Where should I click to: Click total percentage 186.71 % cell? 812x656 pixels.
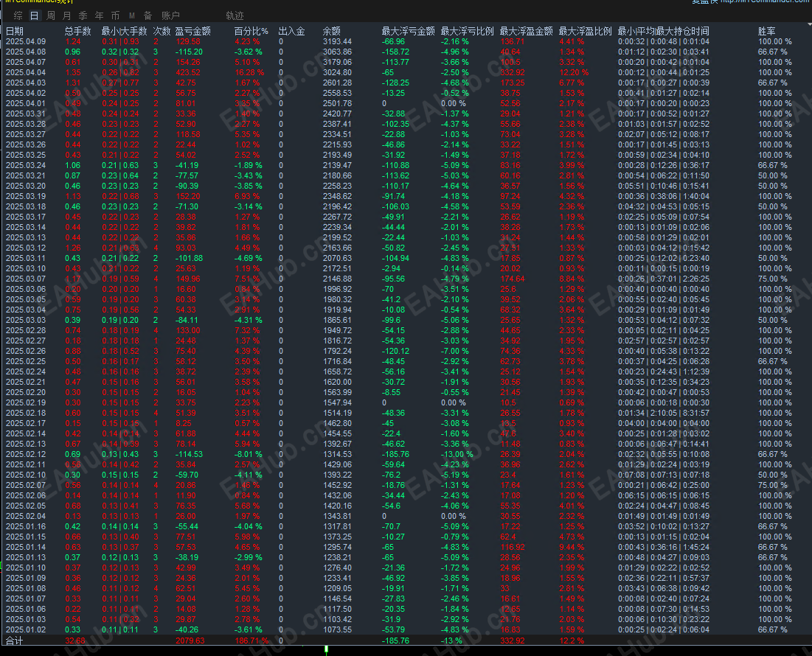pyautogui.click(x=251, y=641)
